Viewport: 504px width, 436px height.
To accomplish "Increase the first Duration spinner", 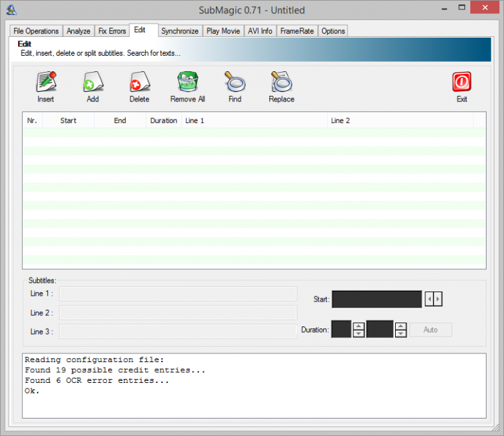I will tap(358, 326).
